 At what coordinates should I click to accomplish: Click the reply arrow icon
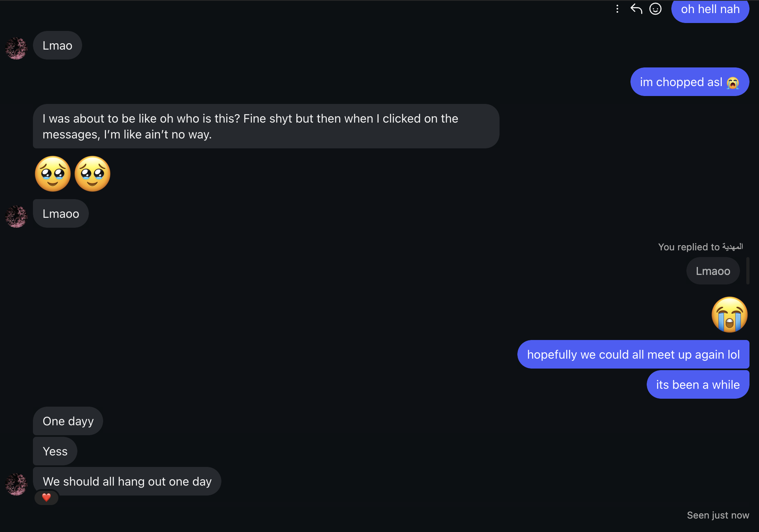(x=636, y=9)
